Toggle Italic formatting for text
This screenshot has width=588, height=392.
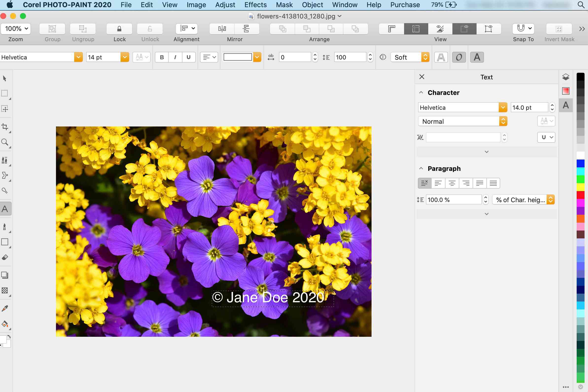175,57
